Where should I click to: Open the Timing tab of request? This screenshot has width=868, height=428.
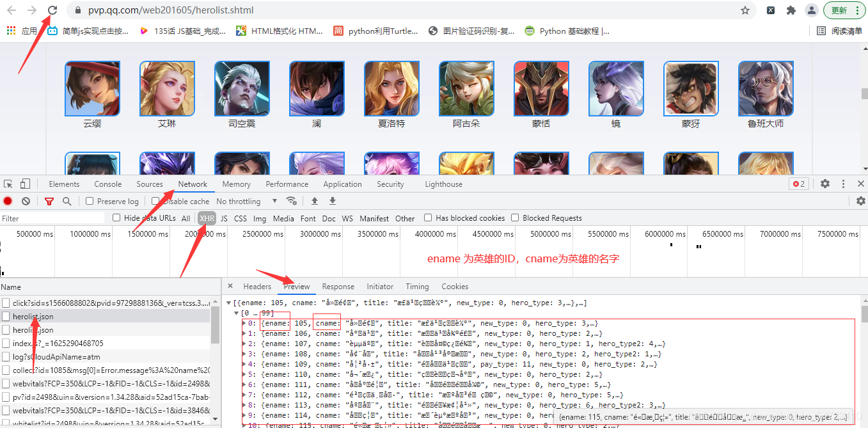pyautogui.click(x=417, y=286)
